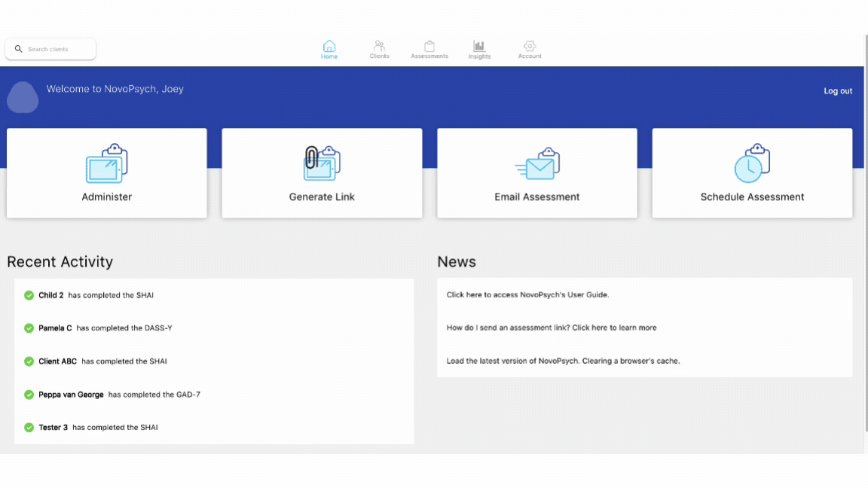
Task: Open the assessment link help article
Action: (x=552, y=328)
